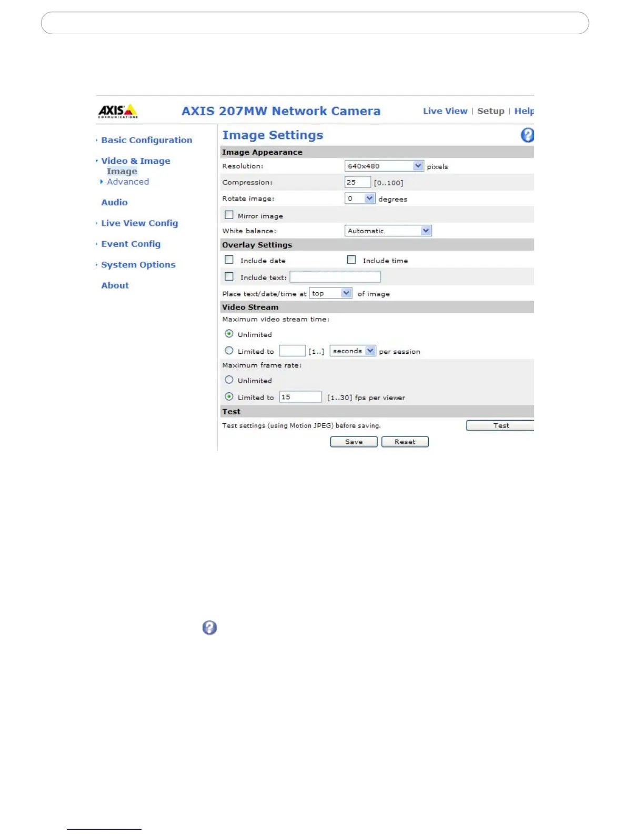Select Unlimited frame rate radio
Image resolution: width=644 pixels, height=834 pixels.
pos(229,380)
